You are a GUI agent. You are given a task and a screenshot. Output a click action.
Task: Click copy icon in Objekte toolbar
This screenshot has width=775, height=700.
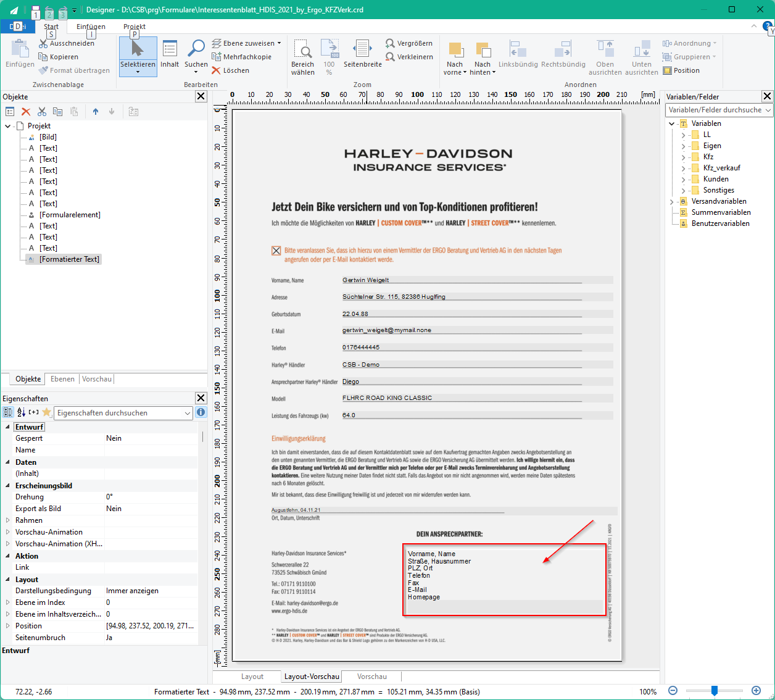click(x=57, y=112)
